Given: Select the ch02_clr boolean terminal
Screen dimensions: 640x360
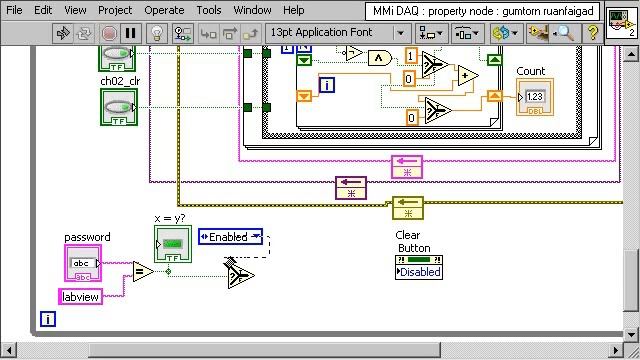Looking at the screenshot, I should click(x=119, y=107).
